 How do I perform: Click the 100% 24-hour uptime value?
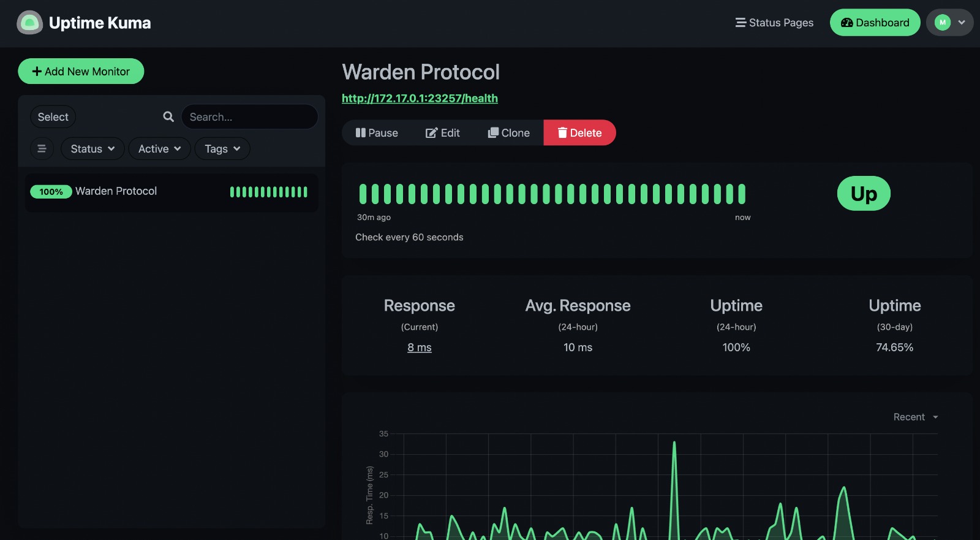736,348
